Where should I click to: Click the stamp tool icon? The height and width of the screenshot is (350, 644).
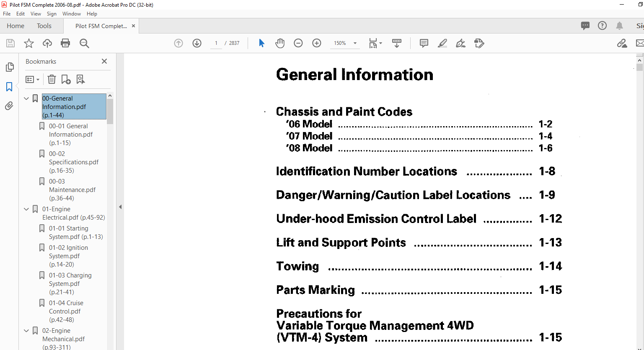(479, 43)
